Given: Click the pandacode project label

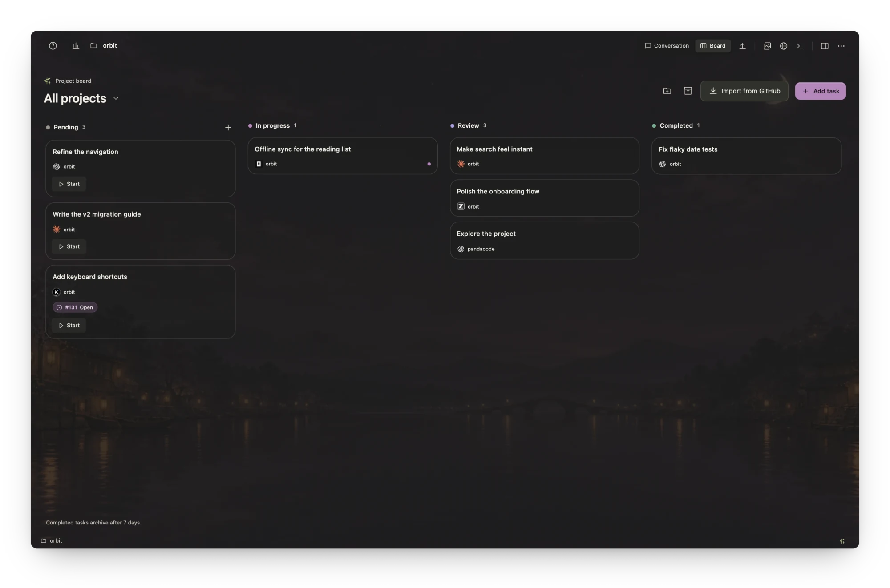Looking at the screenshot, I should click(x=481, y=249).
